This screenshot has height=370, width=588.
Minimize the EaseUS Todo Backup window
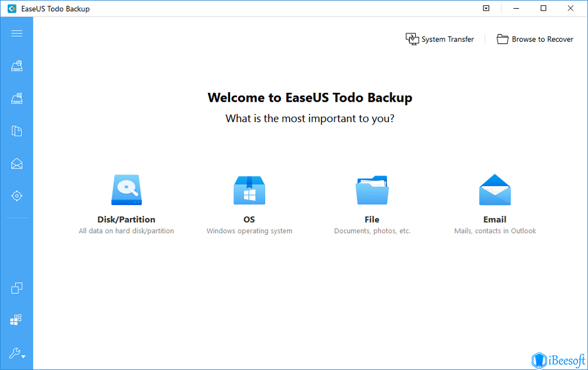[x=516, y=8]
